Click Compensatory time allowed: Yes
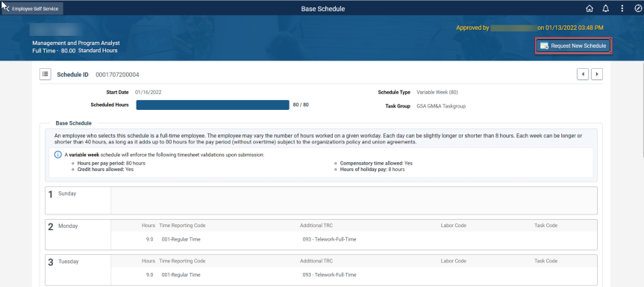Viewport: 644px width, 287px height. 376,163
